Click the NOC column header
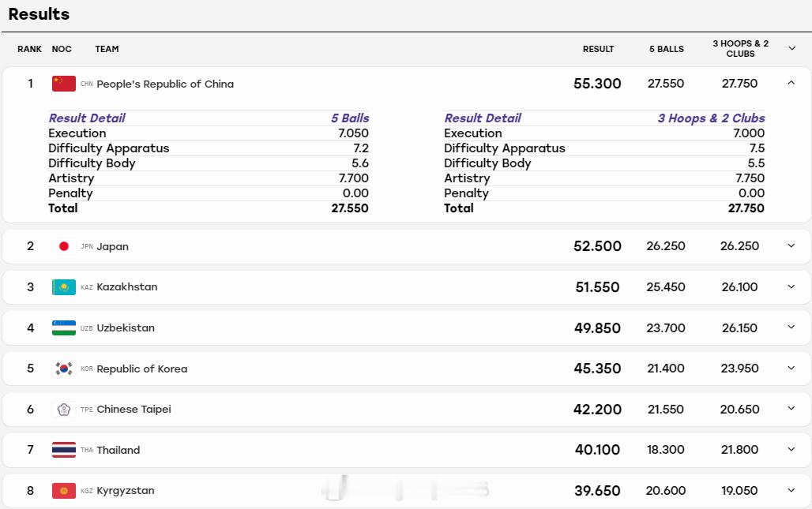This screenshot has width=812, height=509. 62,49
